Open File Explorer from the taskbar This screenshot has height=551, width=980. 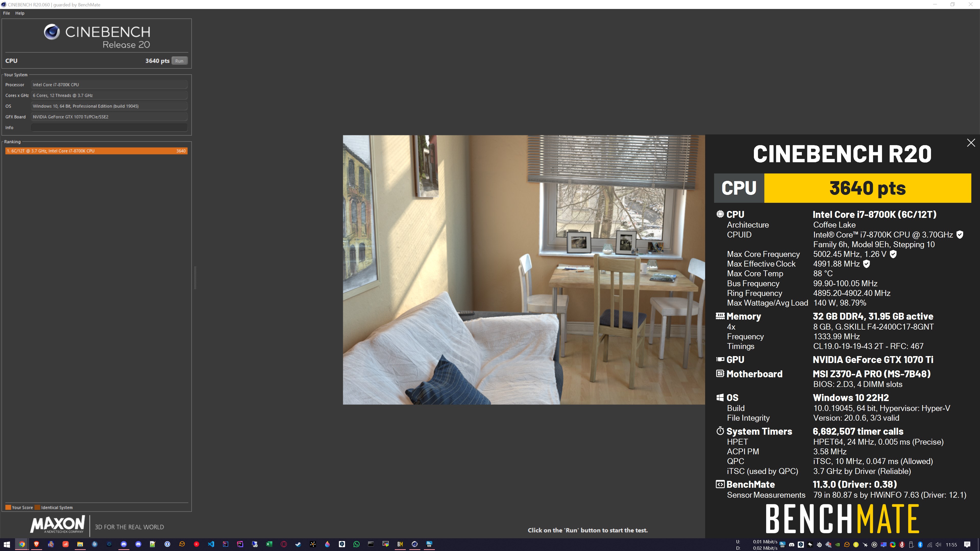(x=80, y=544)
